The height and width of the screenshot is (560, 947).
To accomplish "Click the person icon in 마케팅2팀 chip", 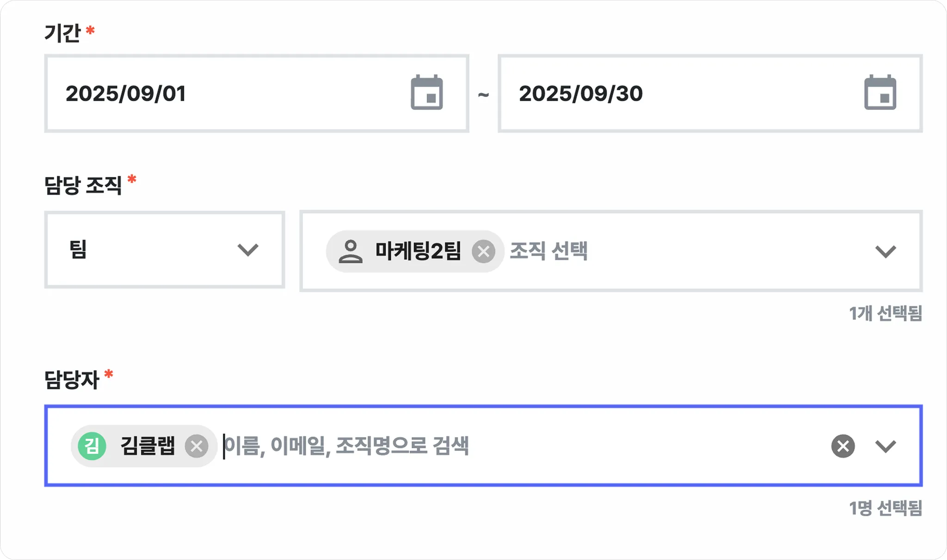I will [351, 251].
